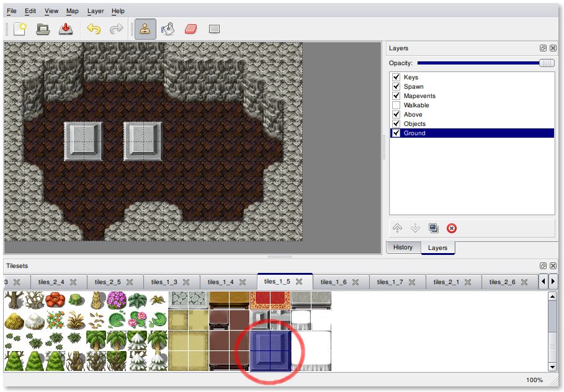Screen dimensions: 564x392
Task: Switch to the History tab
Action: tap(403, 247)
